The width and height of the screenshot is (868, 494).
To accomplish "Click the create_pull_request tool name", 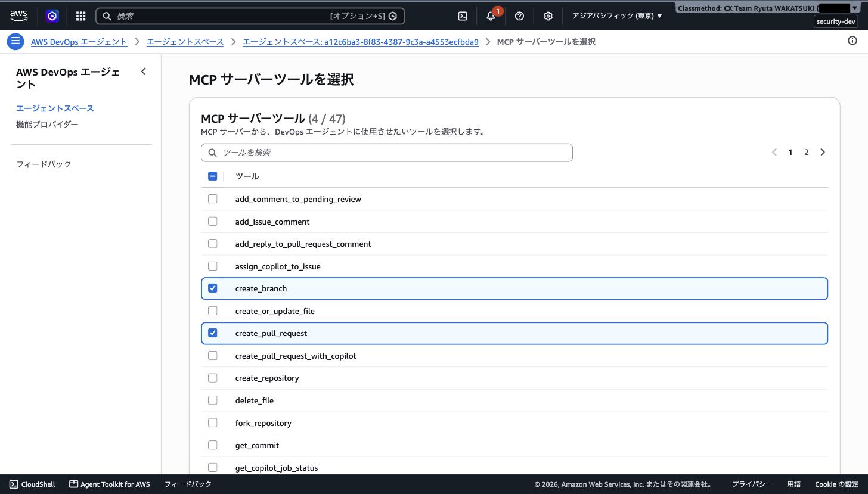I will [271, 333].
